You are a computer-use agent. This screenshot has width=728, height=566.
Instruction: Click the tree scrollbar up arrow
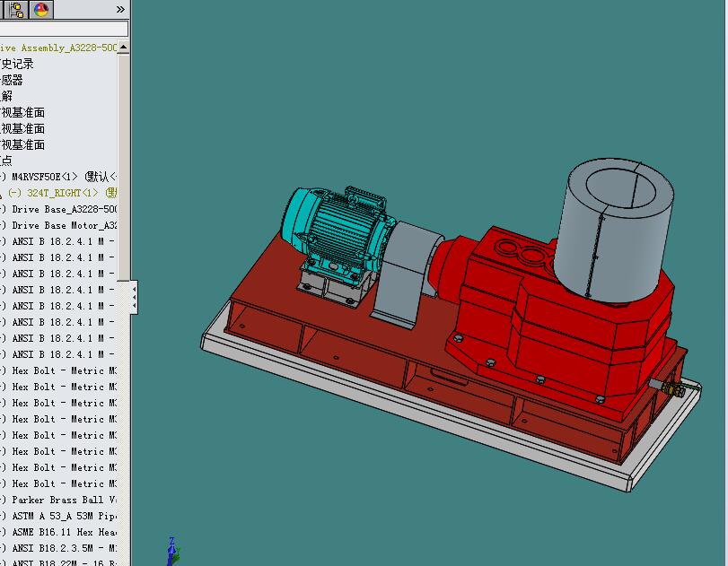(123, 47)
